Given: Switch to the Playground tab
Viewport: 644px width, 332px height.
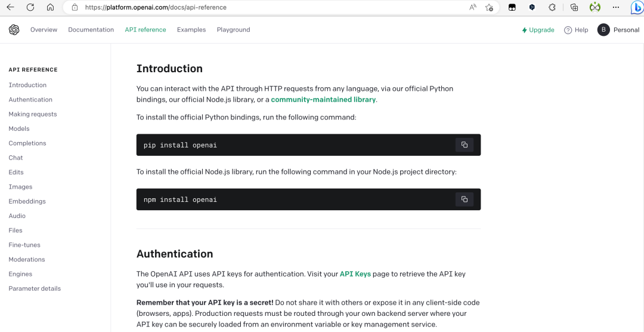Looking at the screenshot, I should [x=233, y=30].
